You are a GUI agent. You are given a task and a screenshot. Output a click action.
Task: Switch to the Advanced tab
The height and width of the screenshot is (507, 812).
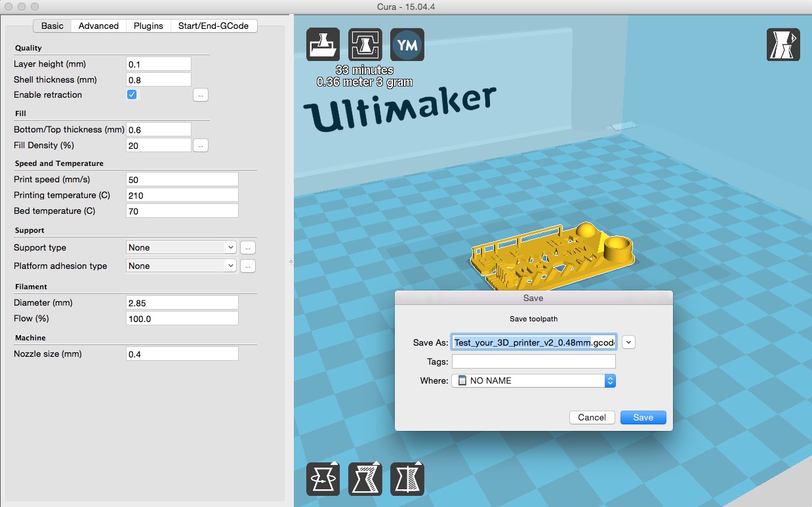pos(98,26)
